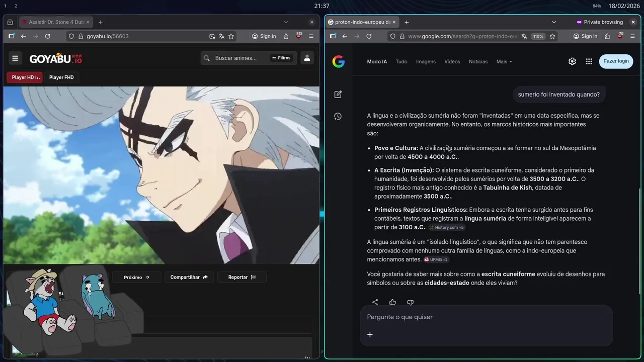
Task: Open Google settings gear
Action: pyautogui.click(x=572, y=61)
